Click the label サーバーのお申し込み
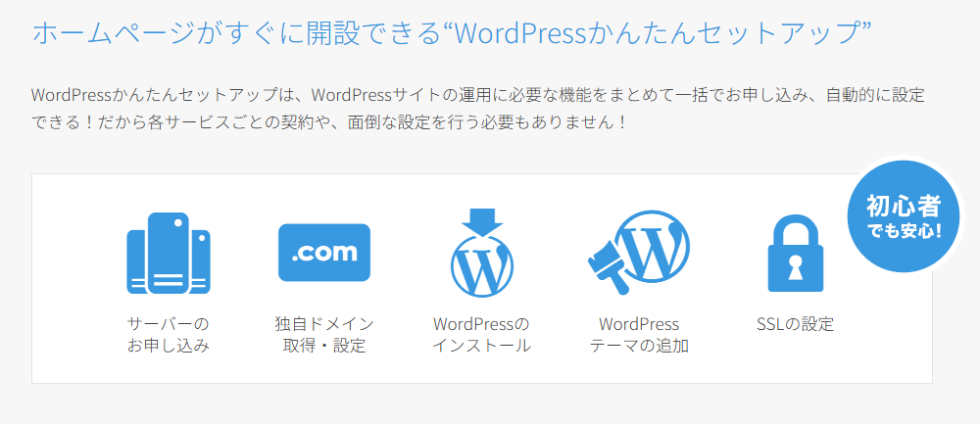The image size is (980, 424). coord(169,335)
